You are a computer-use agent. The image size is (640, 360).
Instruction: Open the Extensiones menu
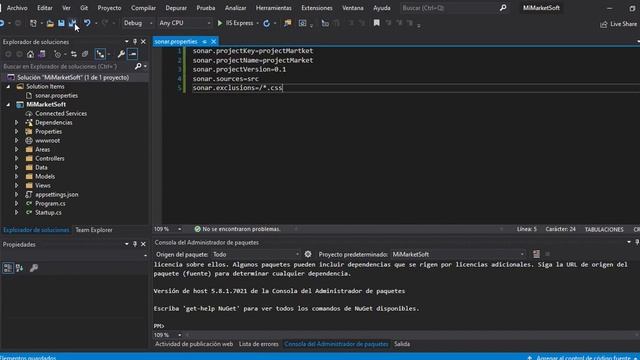(x=317, y=8)
